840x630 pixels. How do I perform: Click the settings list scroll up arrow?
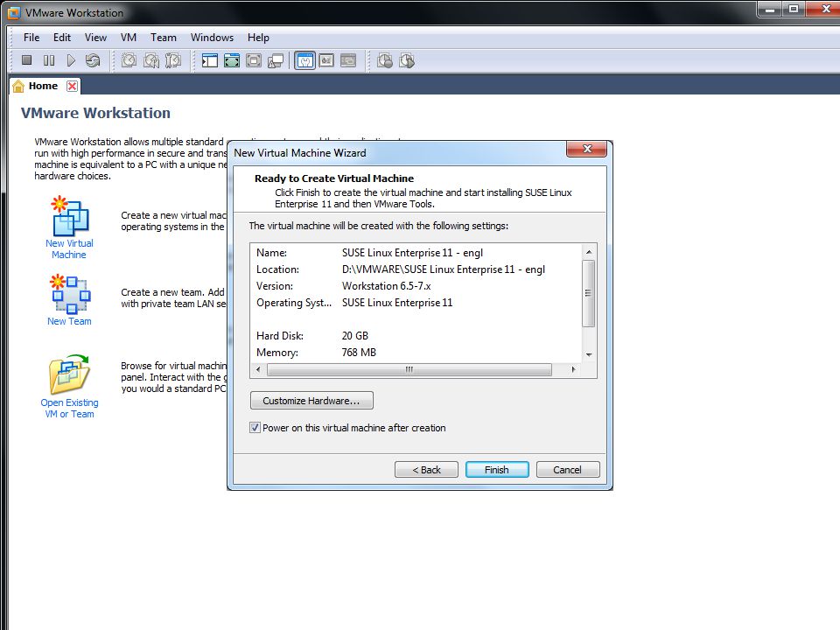coord(589,252)
